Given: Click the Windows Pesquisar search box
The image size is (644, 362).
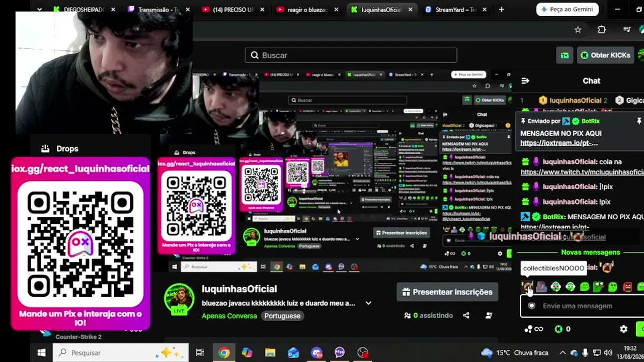Looking at the screenshot, I should [x=120, y=353].
